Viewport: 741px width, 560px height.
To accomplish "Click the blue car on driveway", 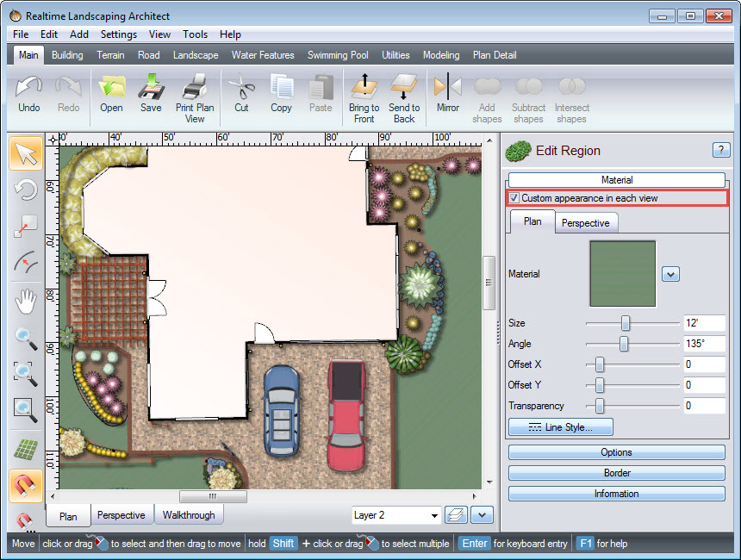I will click(x=282, y=410).
